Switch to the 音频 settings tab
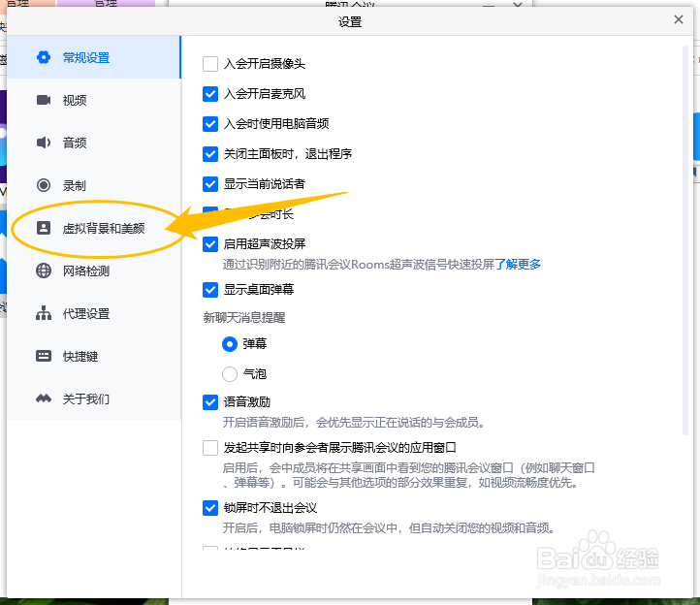 tap(94, 143)
